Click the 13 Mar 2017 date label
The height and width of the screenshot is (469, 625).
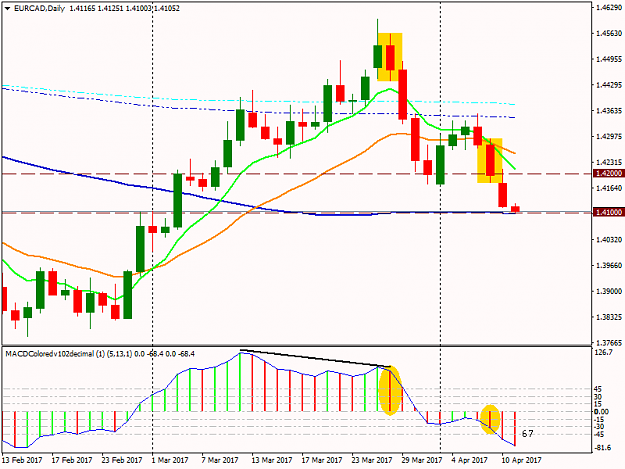coord(272,460)
